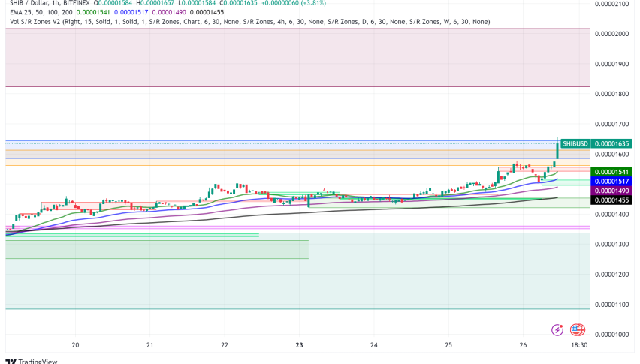Click the purple EMA 100 label 0.00001490
The image size is (640, 364).
611,191
